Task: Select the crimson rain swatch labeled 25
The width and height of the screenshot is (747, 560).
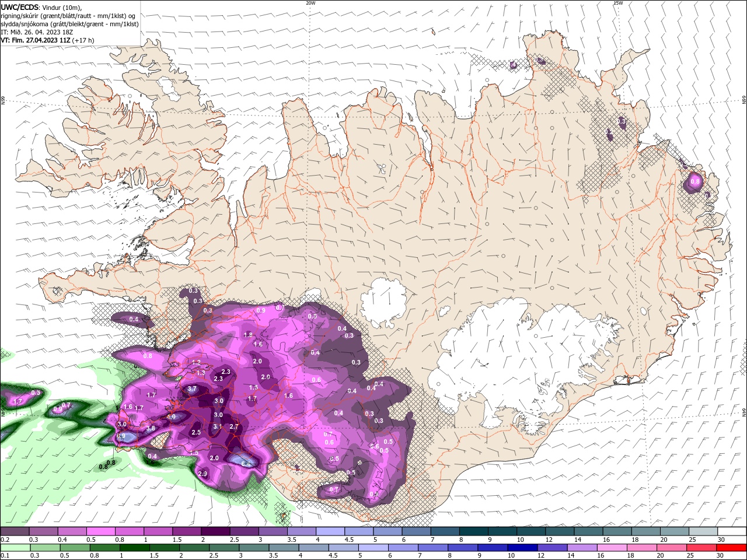Action: (701, 548)
